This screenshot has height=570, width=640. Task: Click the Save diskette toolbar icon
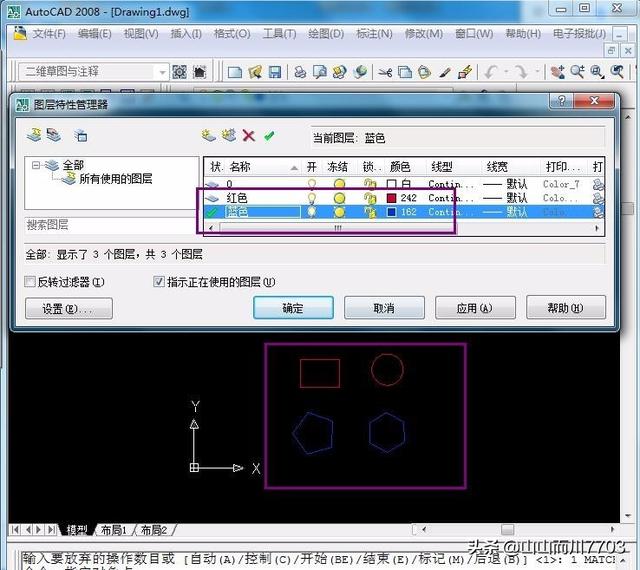[275, 73]
